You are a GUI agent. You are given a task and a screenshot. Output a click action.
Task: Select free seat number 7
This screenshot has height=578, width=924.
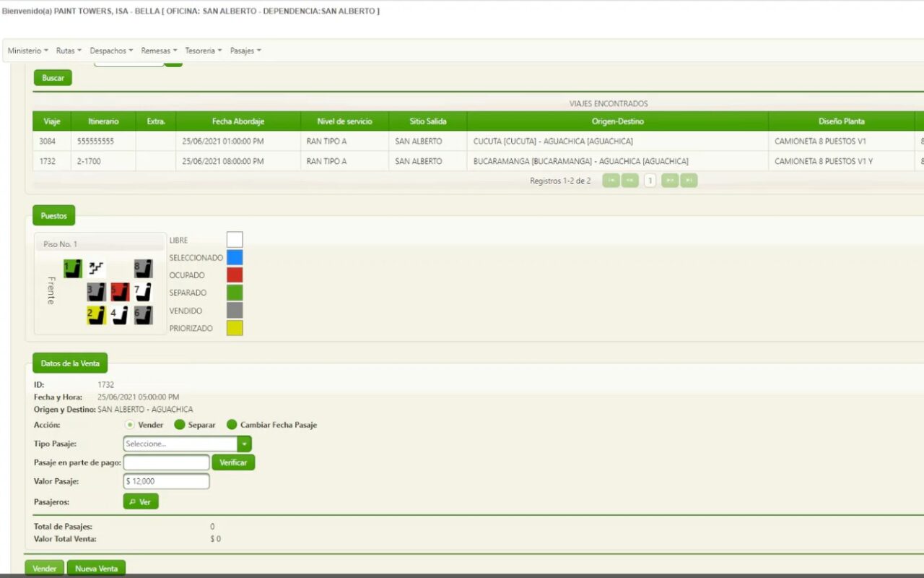(x=143, y=292)
